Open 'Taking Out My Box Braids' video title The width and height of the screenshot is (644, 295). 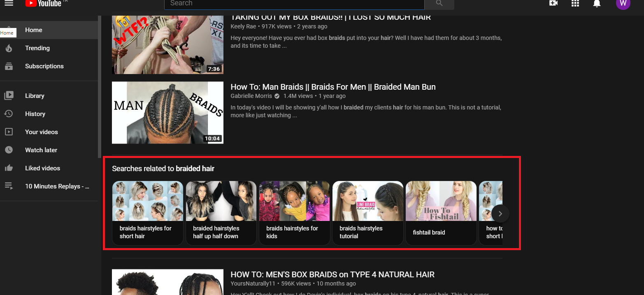(330, 17)
